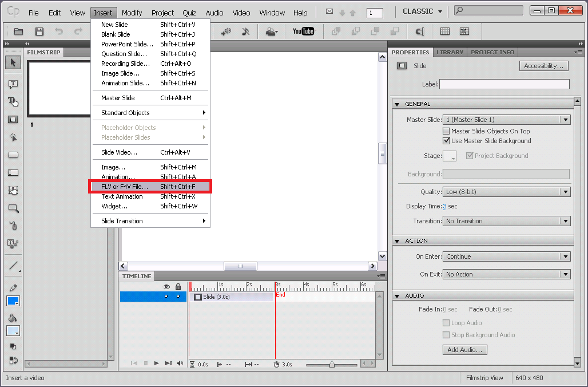
Task: Click the Label text field
Action: click(504, 84)
